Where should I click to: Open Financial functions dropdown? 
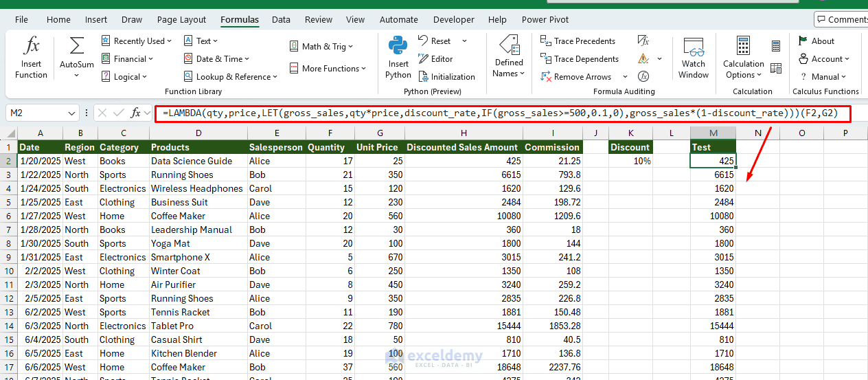pyautogui.click(x=128, y=59)
